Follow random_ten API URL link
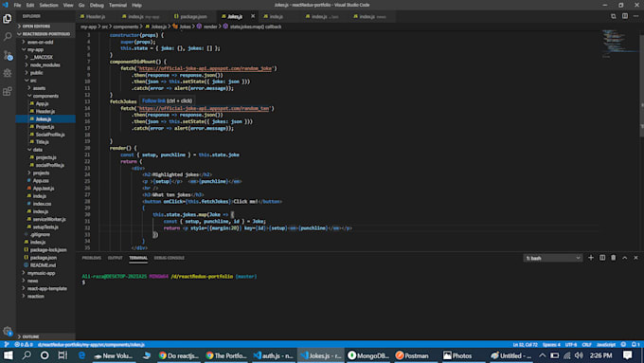The image size is (644, 363). tap(204, 108)
